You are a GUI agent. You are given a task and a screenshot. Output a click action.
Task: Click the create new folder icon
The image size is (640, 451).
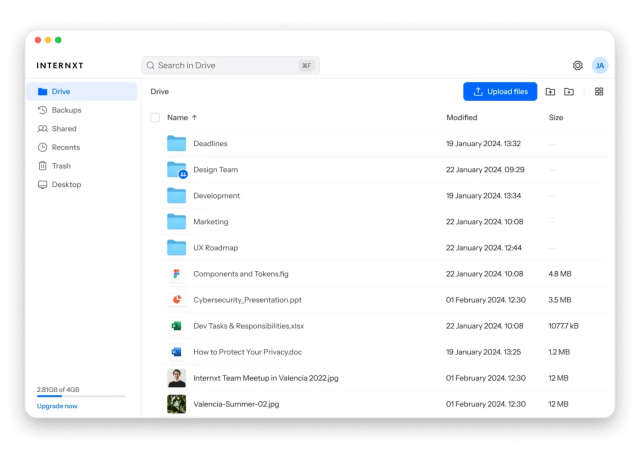pyautogui.click(x=569, y=91)
